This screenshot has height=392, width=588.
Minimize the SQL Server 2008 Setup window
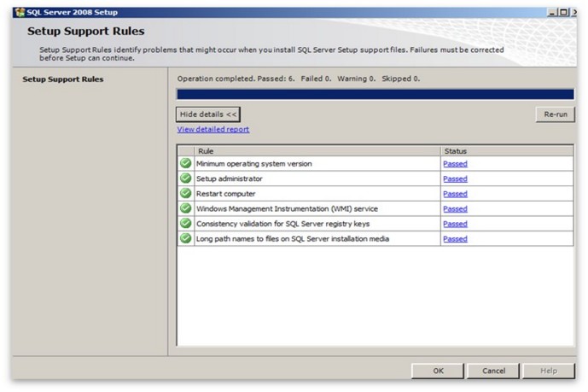click(x=552, y=12)
